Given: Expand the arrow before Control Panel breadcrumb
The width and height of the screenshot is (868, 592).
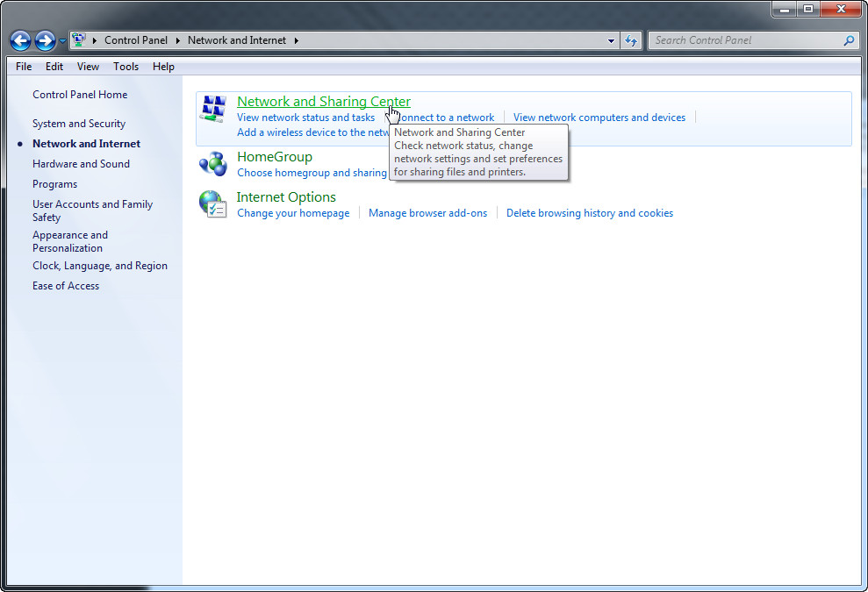Looking at the screenshot, I should [x=95, y=40].
